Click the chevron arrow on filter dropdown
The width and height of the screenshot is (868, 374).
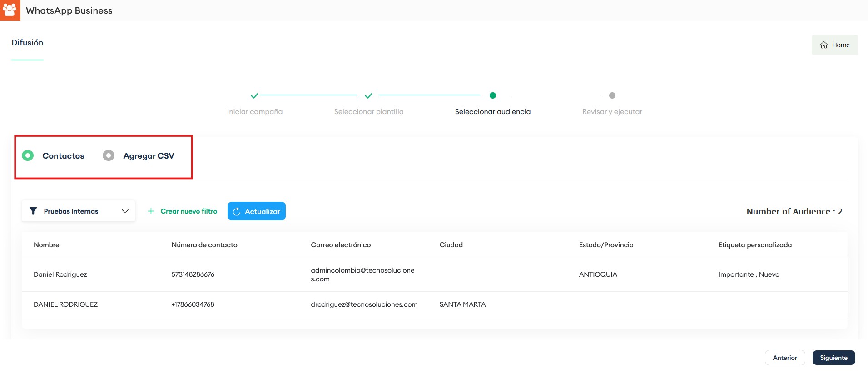point(125,211)
